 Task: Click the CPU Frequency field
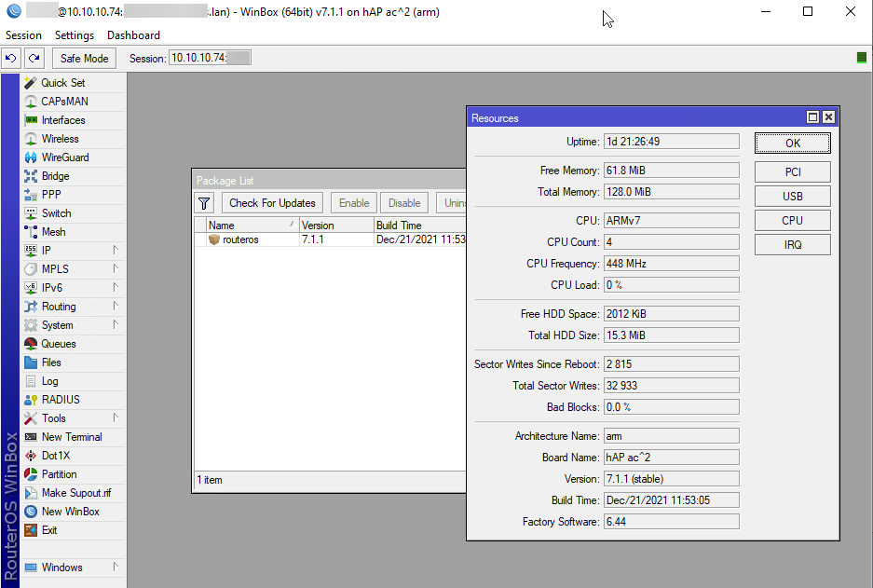coord(672,264)
